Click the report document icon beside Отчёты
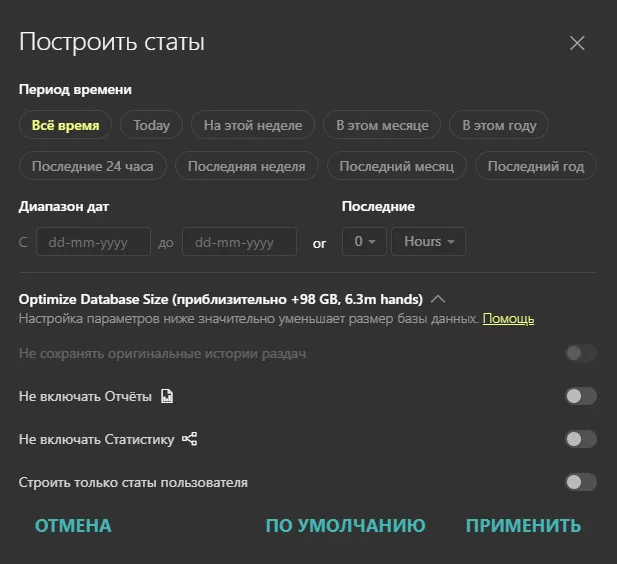Viewport: 617px width, 564px height. (x=167, y=397)
